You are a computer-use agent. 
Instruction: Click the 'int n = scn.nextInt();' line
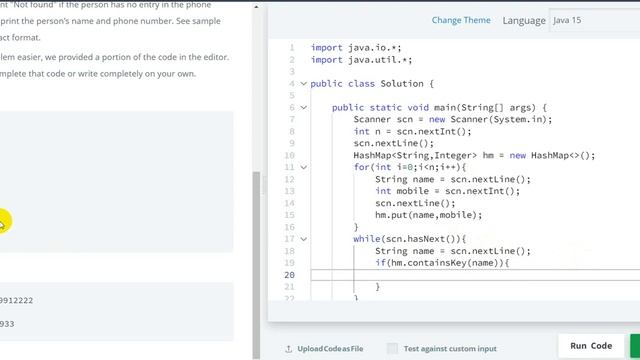[x=412, y=132]
